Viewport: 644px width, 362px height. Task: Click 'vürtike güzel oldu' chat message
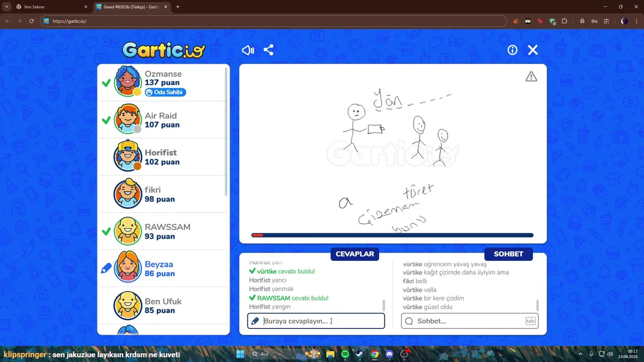click(x=428, y=307)
